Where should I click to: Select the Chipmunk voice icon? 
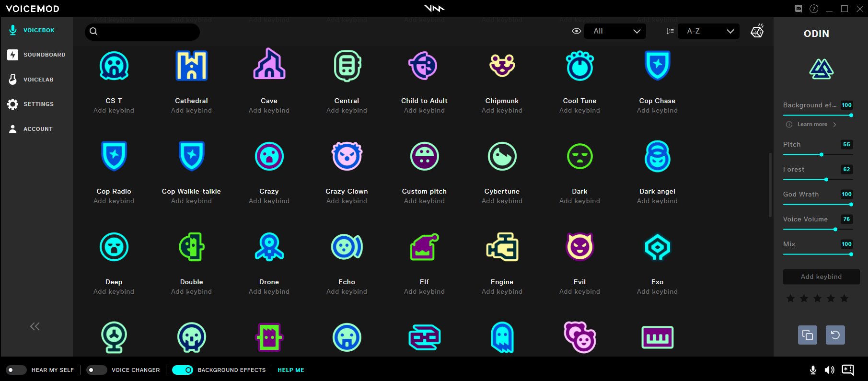[502, 66]
